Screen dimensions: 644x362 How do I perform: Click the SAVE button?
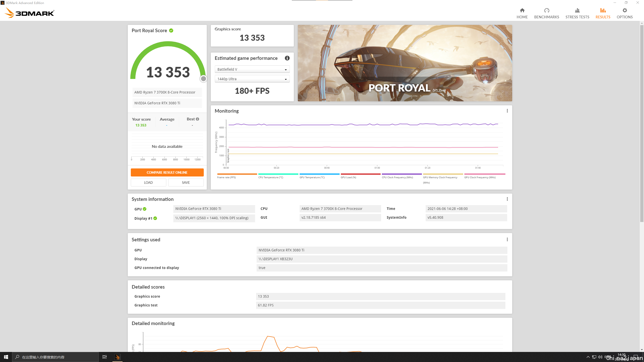(x=186, y=183)
